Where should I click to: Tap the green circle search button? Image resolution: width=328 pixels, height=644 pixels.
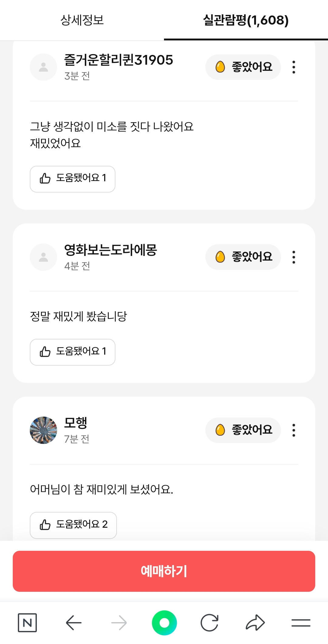[x=164, y=623]
